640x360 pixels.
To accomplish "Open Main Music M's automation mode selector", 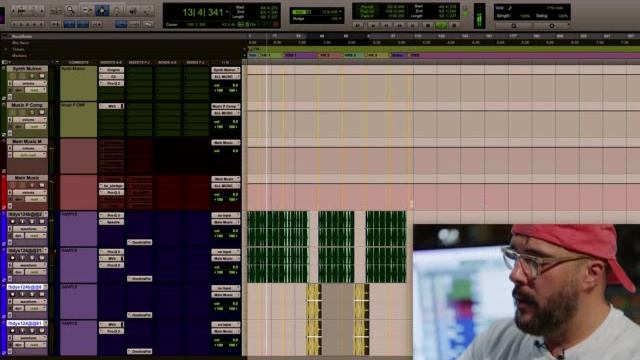I will [30, 155].
